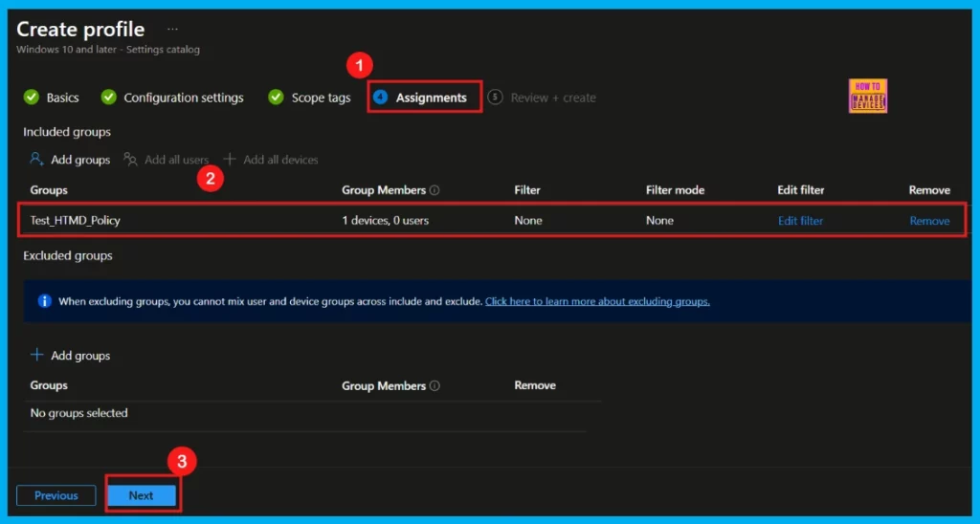Viewport: 980px width, 524px height.
Task: Click the Filter mode column header
Action: [x=675, y=190]
